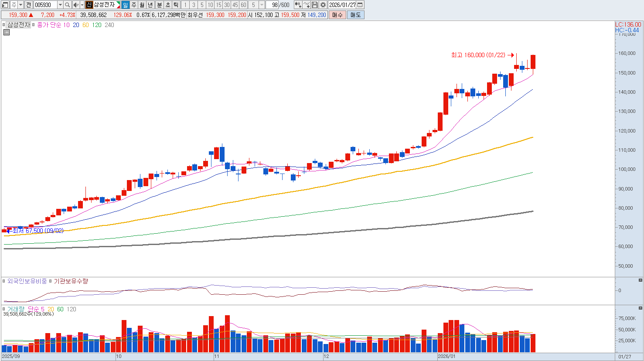Click the 매도 sell button
The height and width of the screenshot is (361, 644).
[355, 15]
